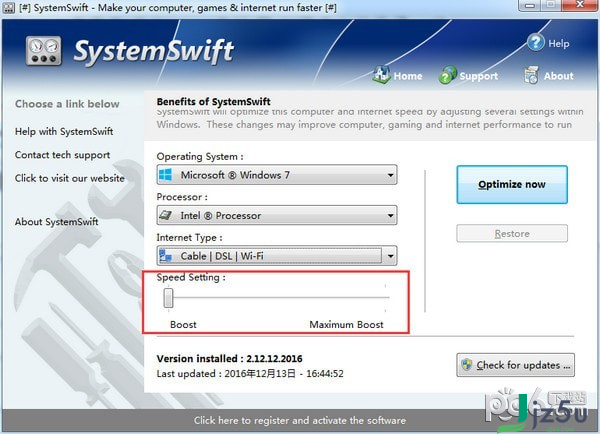The width and height of the screenshot is (600, 434).
Task: Click the blue Help question mark icon
Action: [536, 42]
